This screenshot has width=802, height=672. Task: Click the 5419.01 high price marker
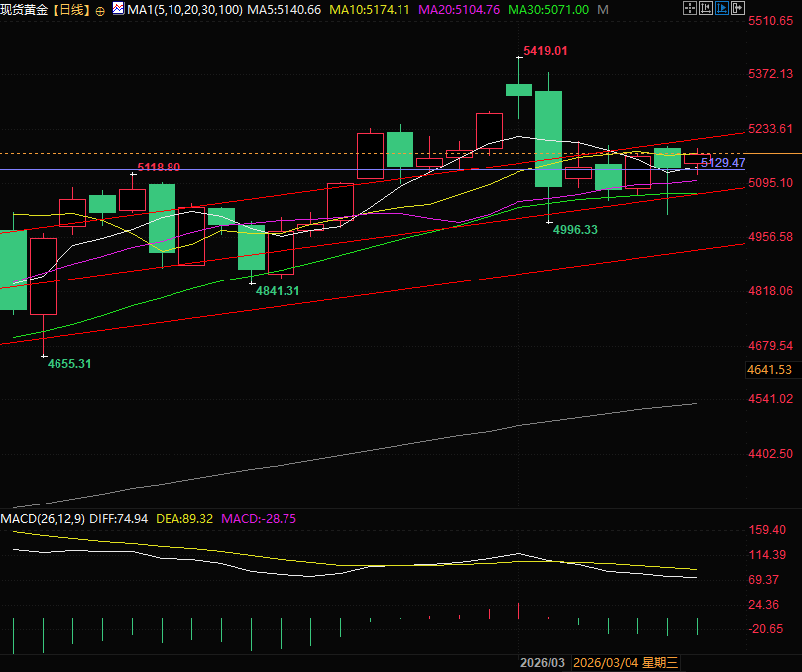coord(545,50)
